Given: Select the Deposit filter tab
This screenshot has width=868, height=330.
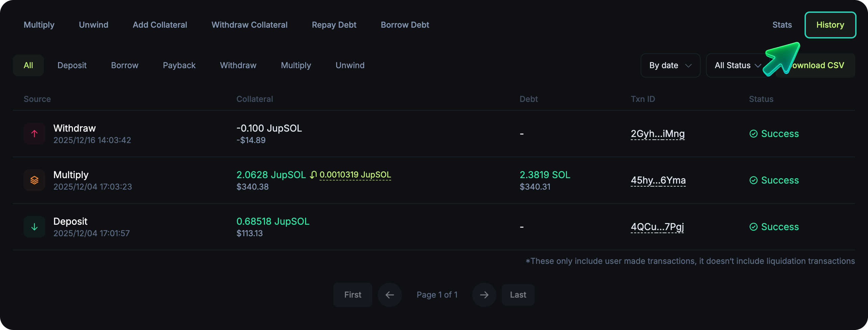Looking at the screenshot, I should click(x=72, y=65).
